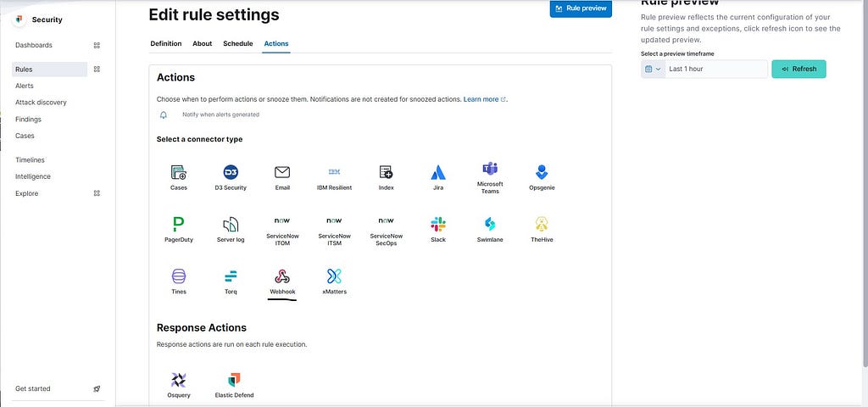
Task: Choose the Jira connector
Action: pos(438,178)
